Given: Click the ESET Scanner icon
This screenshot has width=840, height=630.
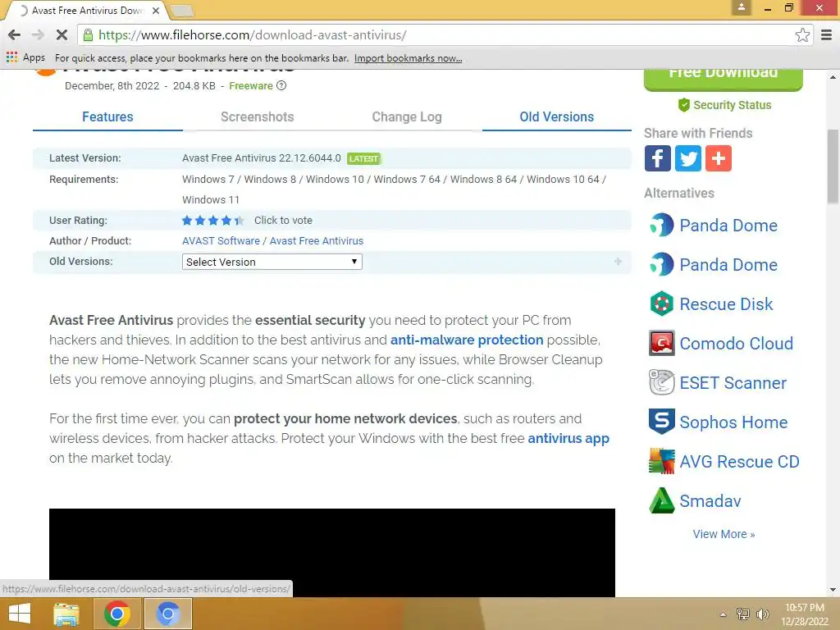Looking at the screenshot, I should 662,382.
